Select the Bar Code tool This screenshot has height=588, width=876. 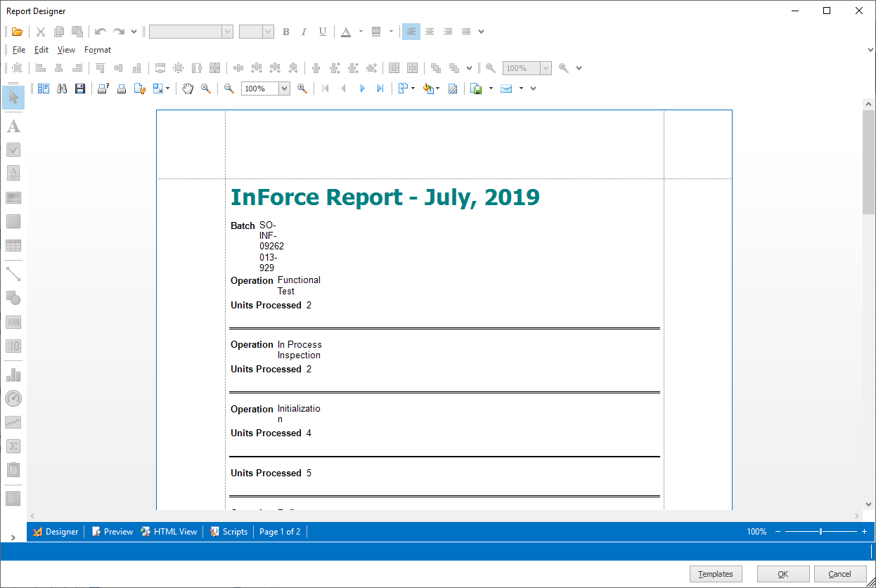[13, 322]
